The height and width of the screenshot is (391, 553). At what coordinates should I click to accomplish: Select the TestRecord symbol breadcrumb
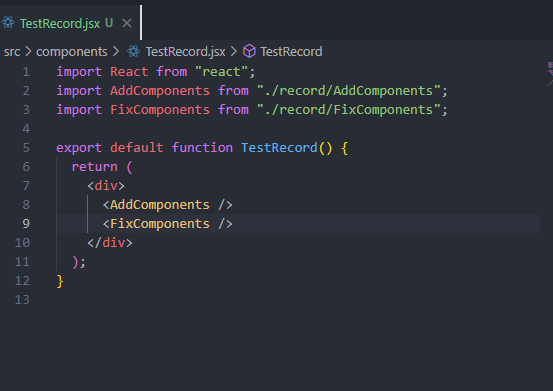[x=291, y=52]
